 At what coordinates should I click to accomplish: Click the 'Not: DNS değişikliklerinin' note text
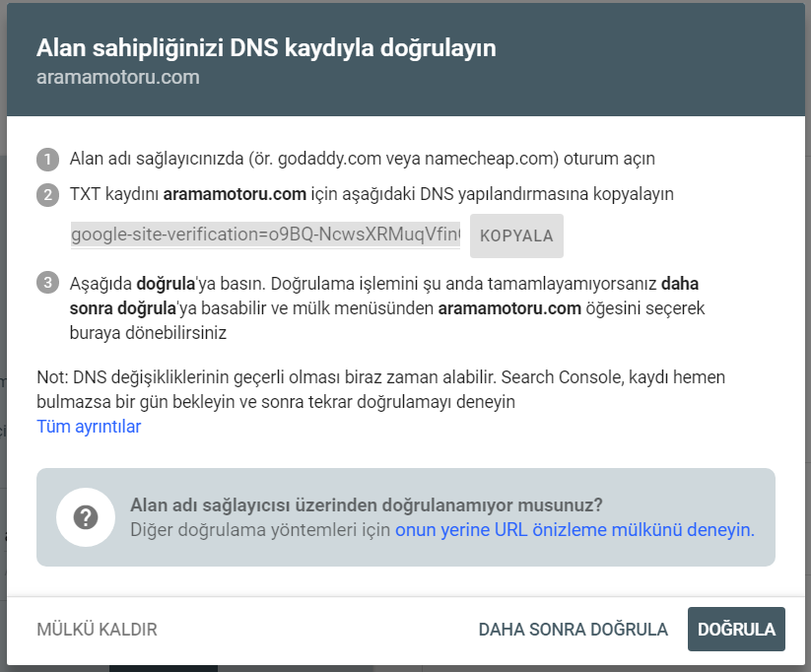click(x=380, y=389)
